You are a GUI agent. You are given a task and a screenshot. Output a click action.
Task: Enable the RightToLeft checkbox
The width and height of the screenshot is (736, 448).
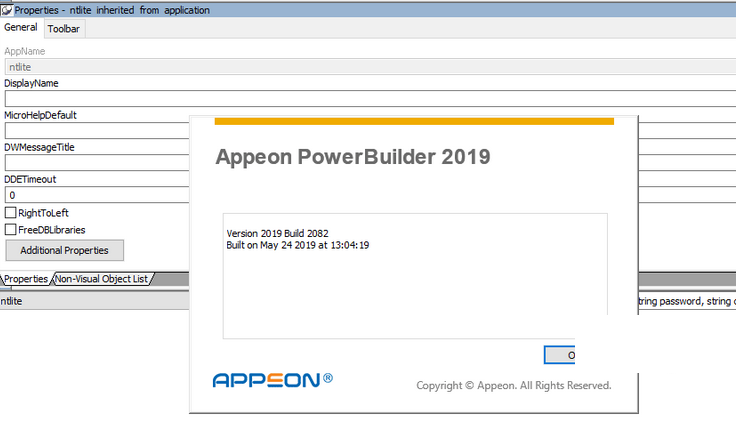point(10,213)
